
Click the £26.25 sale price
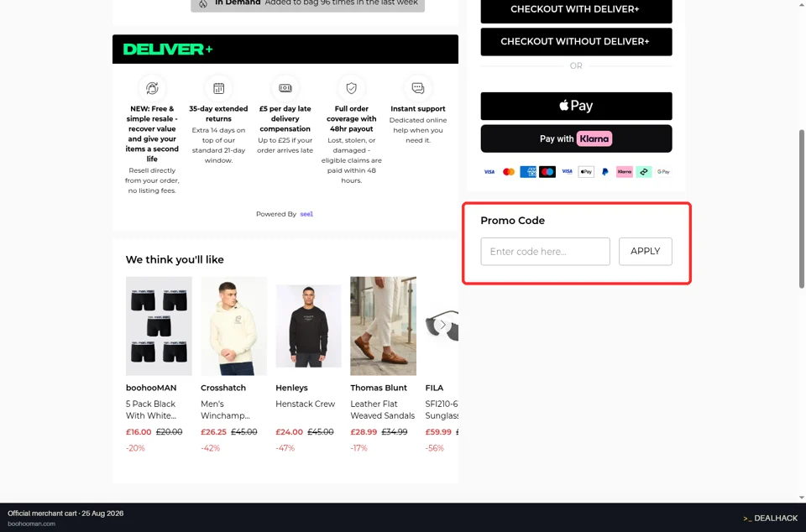tap(213, 432)
